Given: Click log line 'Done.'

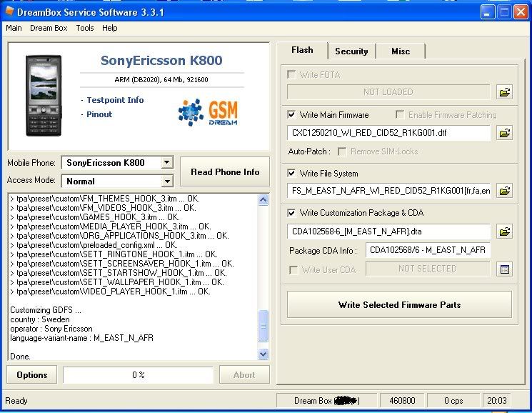Looking at the screenshot, I should point(21,357).
